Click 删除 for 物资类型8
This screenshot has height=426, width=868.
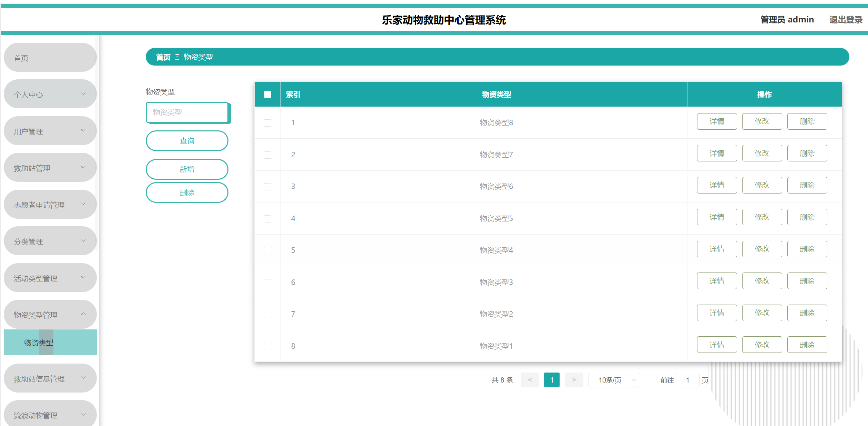(807, 121)
